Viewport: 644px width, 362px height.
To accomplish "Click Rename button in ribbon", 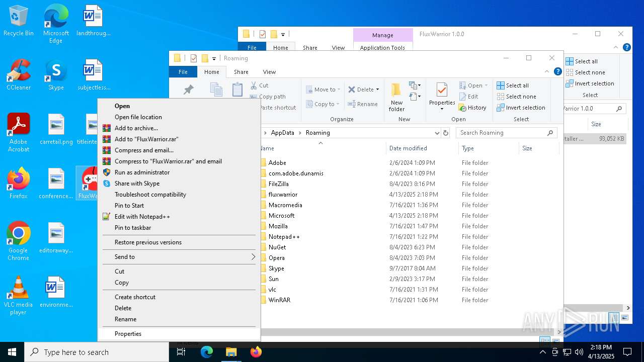I will point(363,104).
